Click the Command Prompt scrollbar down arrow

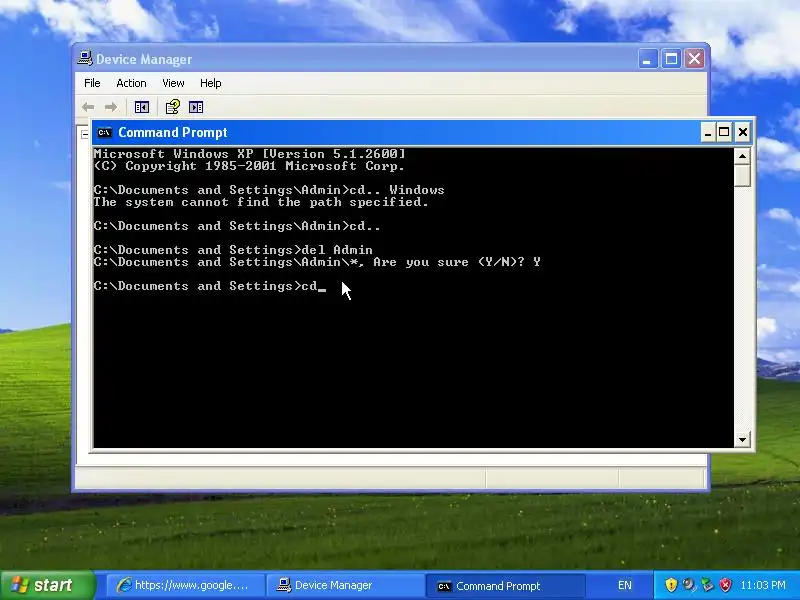742,439
